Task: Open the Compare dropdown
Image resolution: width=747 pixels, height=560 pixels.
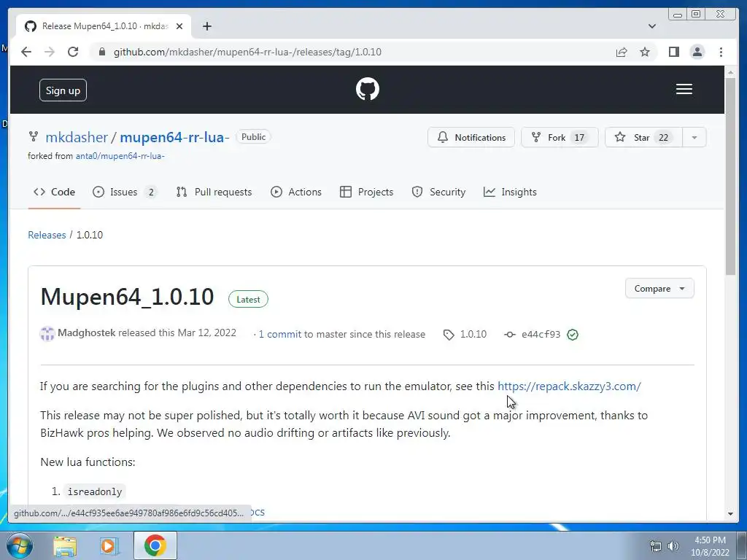Action: [x=659, y=289]
